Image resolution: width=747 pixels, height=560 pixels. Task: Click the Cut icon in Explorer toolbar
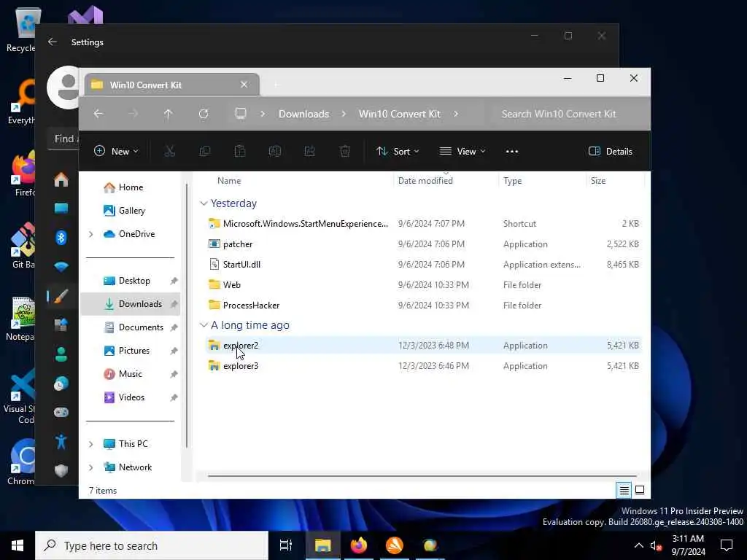click(169, 152)
